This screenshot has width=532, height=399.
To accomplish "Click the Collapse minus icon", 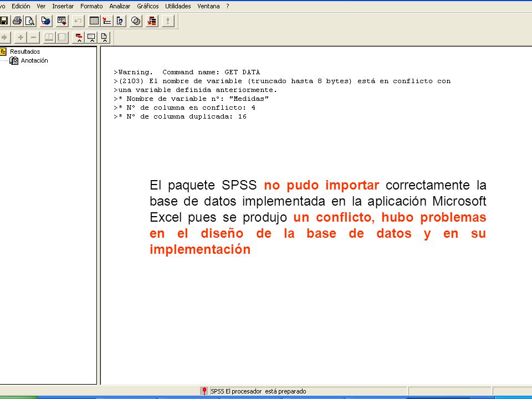I will pyautogui.click(x=33, y=37).
